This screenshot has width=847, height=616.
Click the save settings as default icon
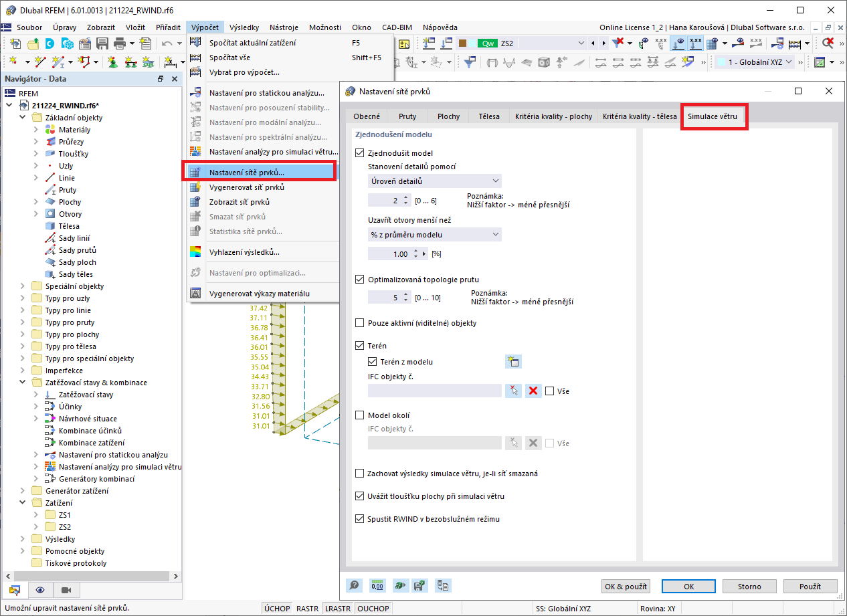pos(420,585)
